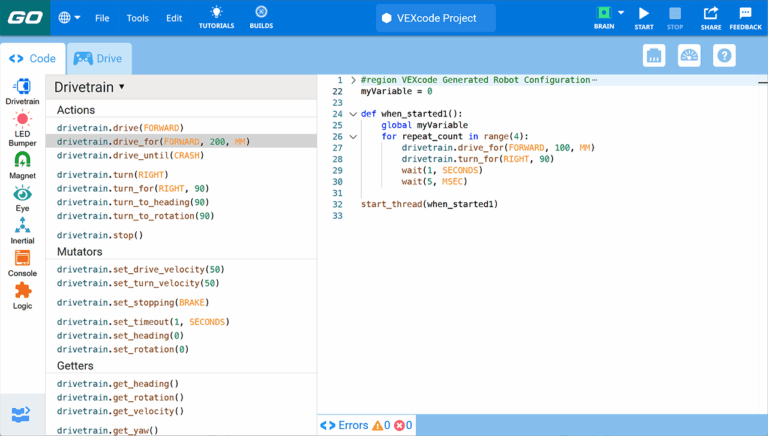This screenshot has width=768, height=436.
Task: Select drivetrain.set_turn_velocity(50) command
Action: 138,283
